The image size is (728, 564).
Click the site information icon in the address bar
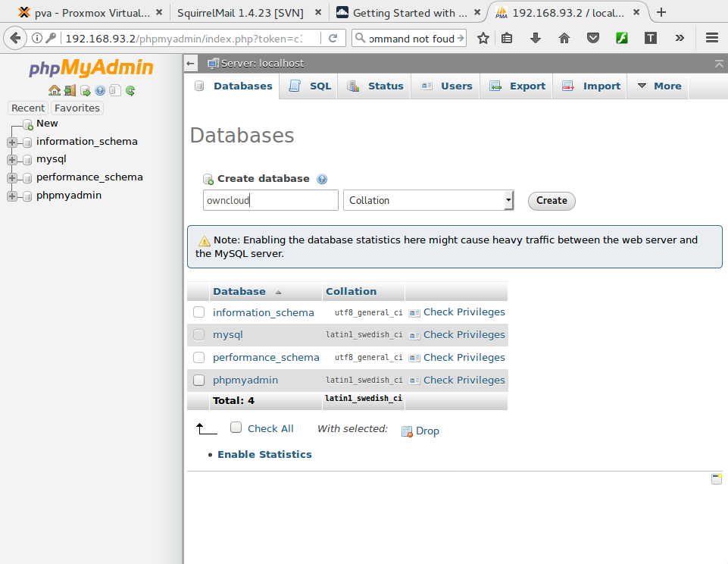click(x=37, y=38)
